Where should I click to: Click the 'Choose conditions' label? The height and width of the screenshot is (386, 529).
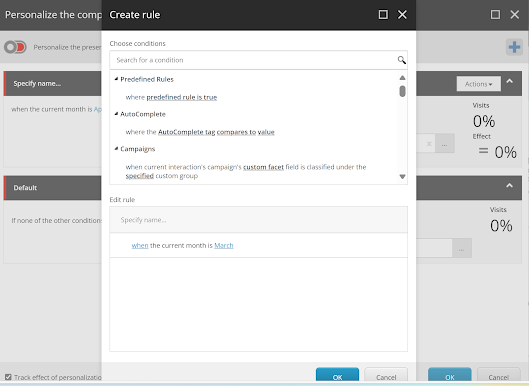[137, 44]
